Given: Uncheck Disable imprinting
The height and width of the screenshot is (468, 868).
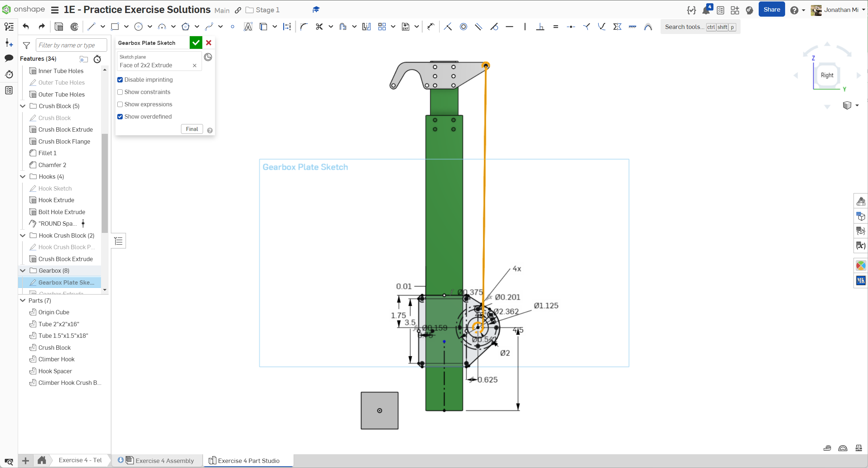Looking at the screenshot, I should coord(120,80).
